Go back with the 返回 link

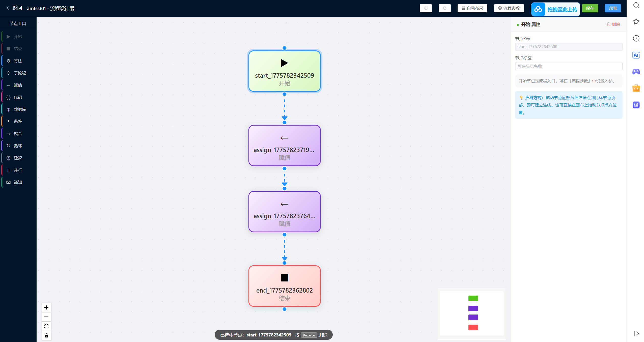click(14, 8)
